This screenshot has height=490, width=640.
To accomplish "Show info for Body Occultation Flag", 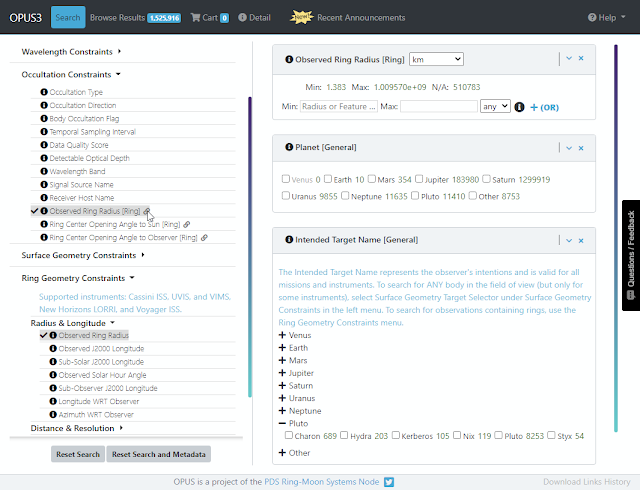I will click(x=44, y=118).
